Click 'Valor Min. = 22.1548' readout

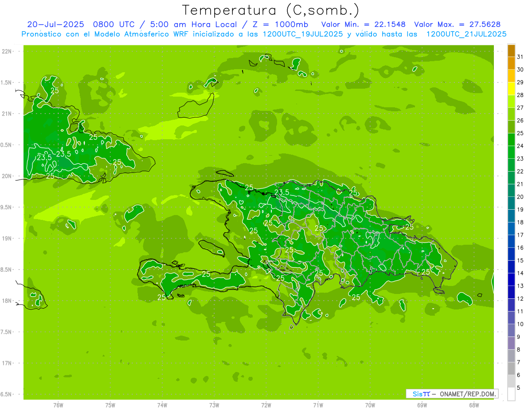[363, 24]
